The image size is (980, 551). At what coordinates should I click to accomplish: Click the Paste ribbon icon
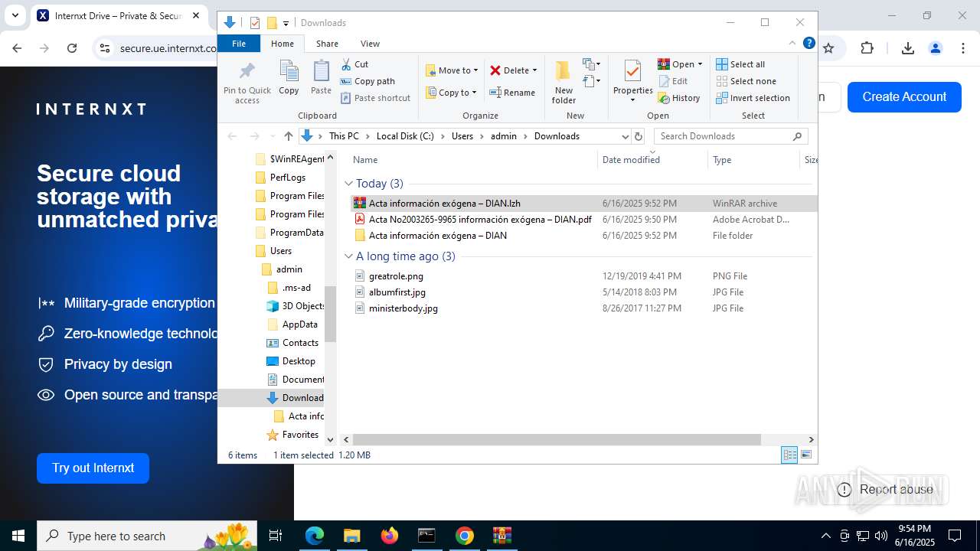(321, 78)
